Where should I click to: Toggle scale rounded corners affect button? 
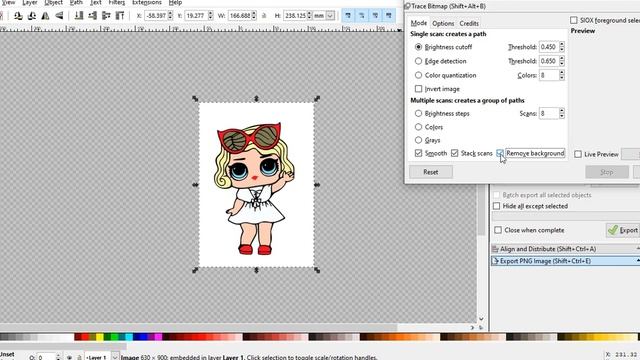coord(362,16)
